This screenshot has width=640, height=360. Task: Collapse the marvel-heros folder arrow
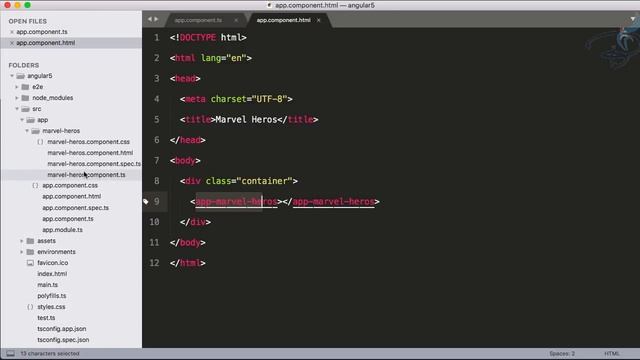point(27,131)
